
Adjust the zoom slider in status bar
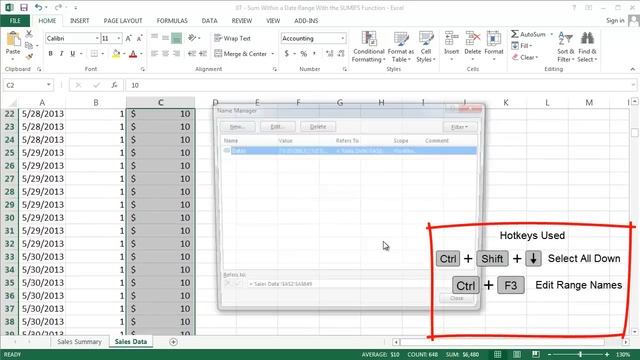pos(580,354)
